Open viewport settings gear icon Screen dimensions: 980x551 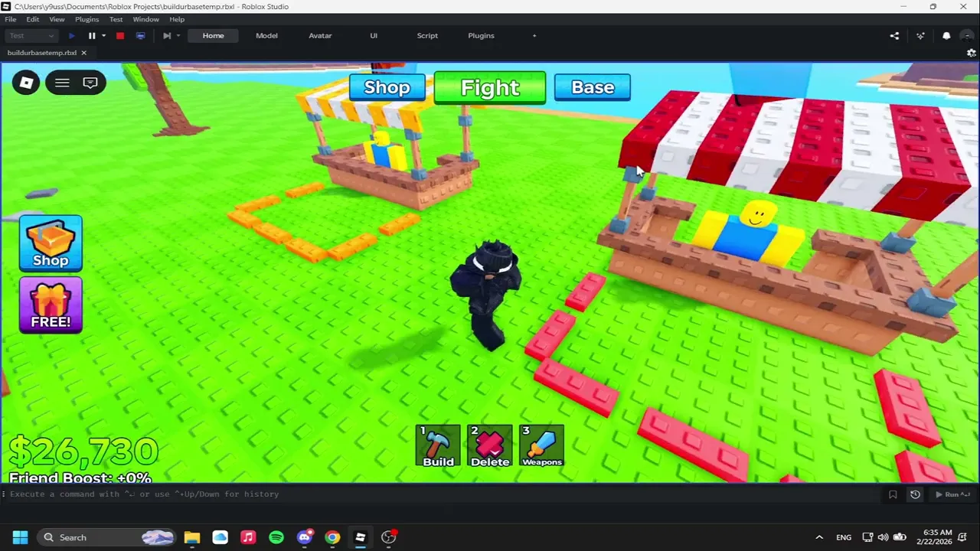(971, 53)
